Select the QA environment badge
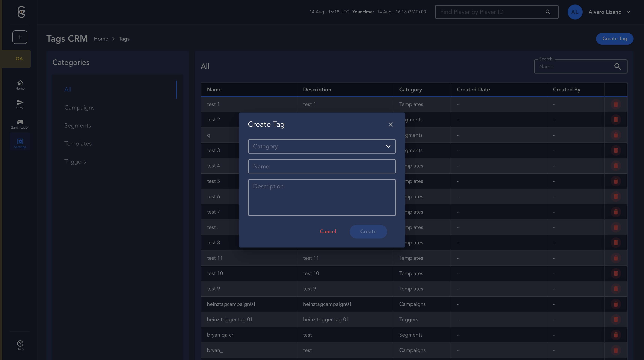 (x=19, y=58)
